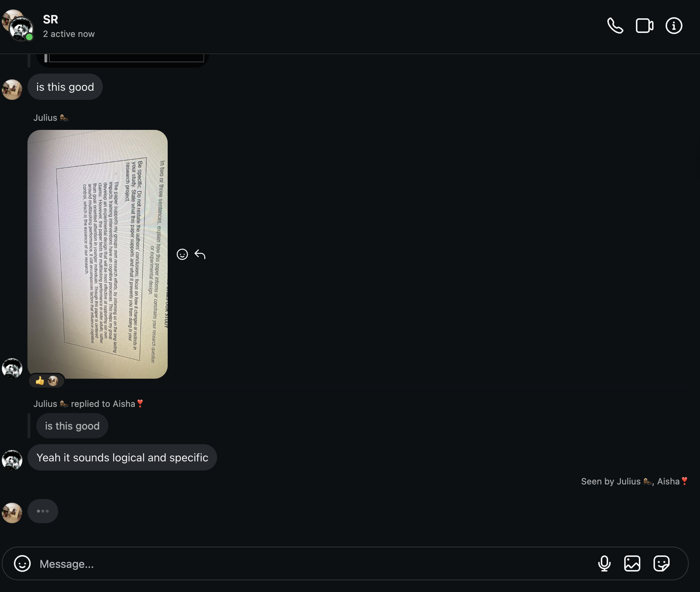Jump to quoted "is this good" reply
The image size is (700, 592).
(72, 426)
